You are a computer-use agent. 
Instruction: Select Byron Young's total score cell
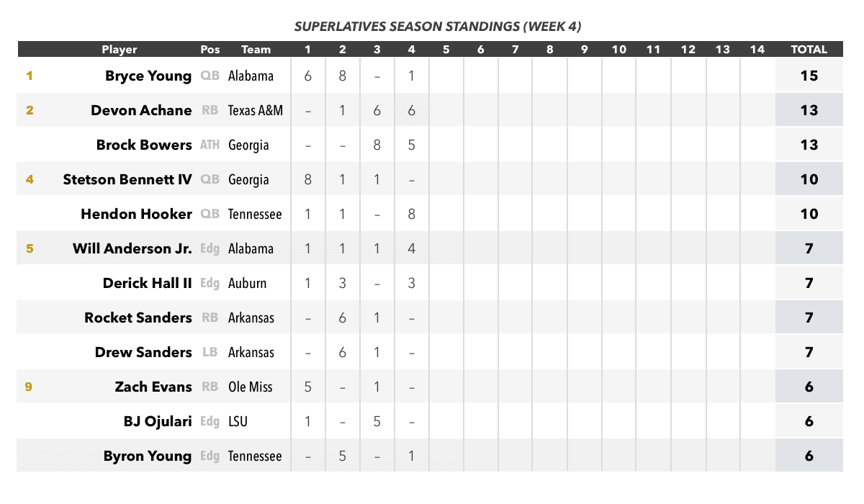point(809,456)
